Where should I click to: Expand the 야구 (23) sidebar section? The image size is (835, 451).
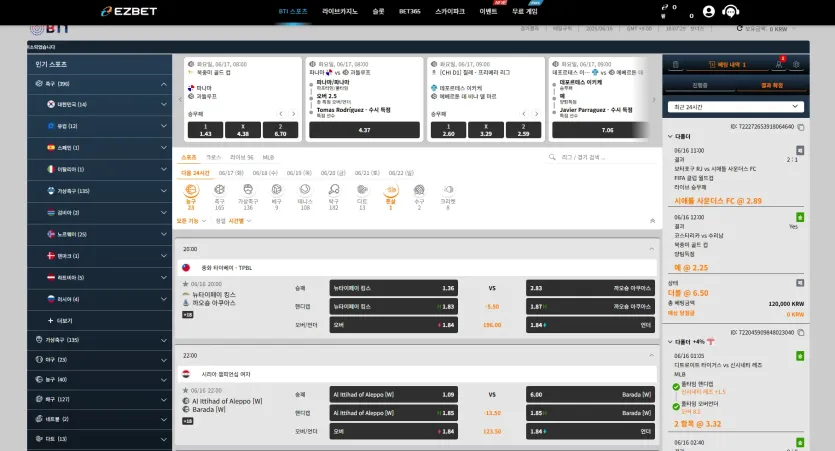[x=100, y=359]
